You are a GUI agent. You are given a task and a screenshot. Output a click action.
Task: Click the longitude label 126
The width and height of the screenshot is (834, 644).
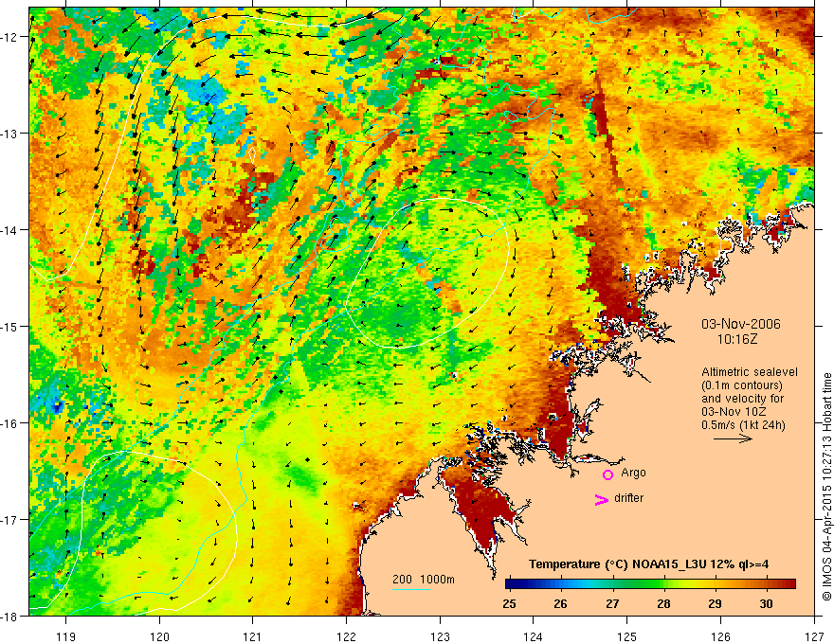point(720,636)
